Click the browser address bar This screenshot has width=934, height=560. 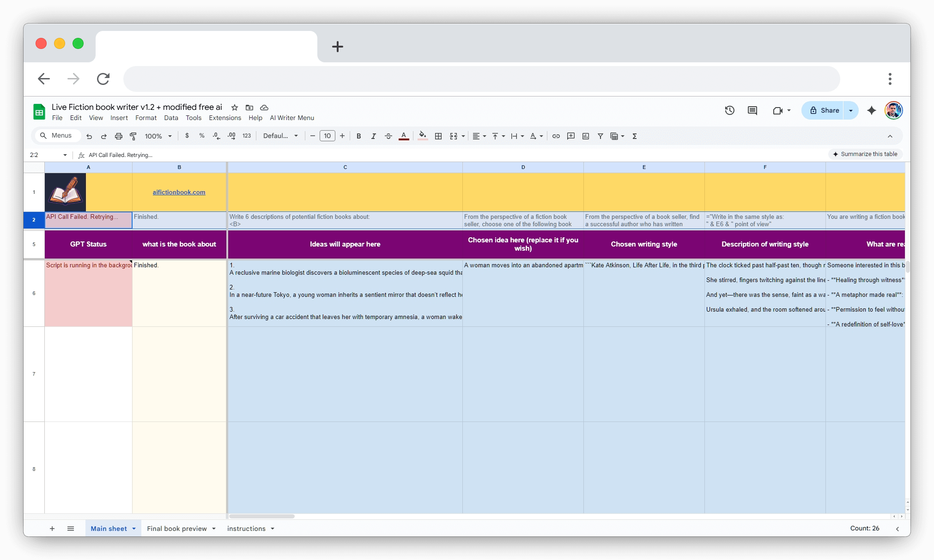click(x=481, y=79)
